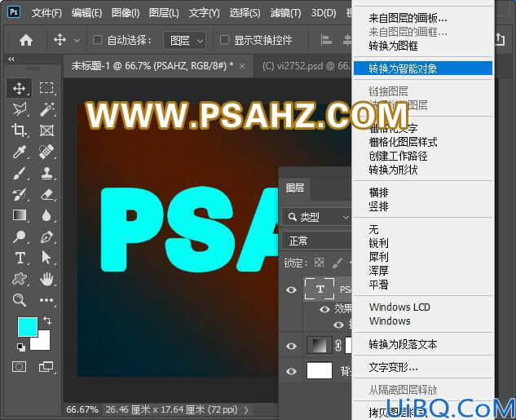The width and height of the screenshot is (516, 420).
Task: Select the Horizontal Type tool
Action: (x=20, y=258)
